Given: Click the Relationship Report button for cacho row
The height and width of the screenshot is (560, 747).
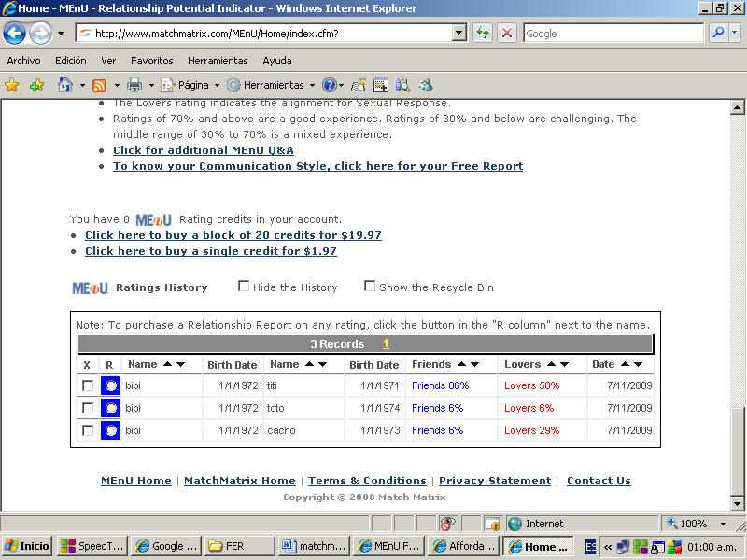Looking at the screenshot, I should [x=110, y=430].
